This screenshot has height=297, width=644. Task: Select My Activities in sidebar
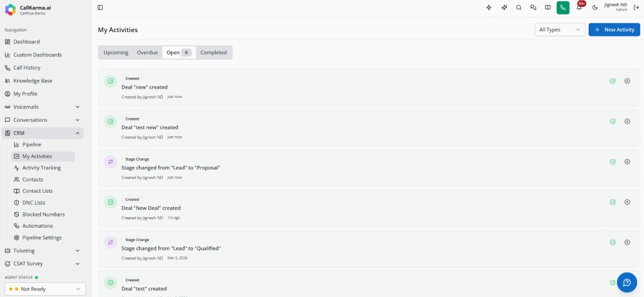click(x=43, y=156)
